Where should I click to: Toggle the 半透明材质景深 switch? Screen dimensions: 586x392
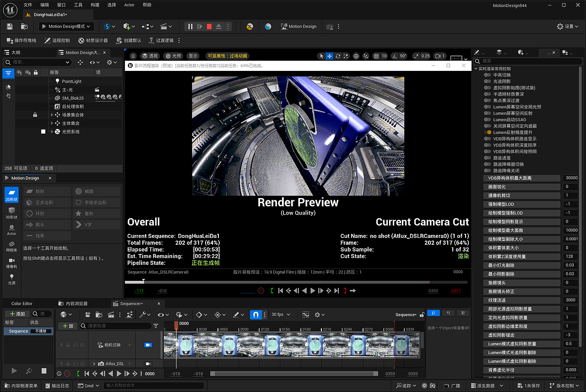(x=488, y=94)
